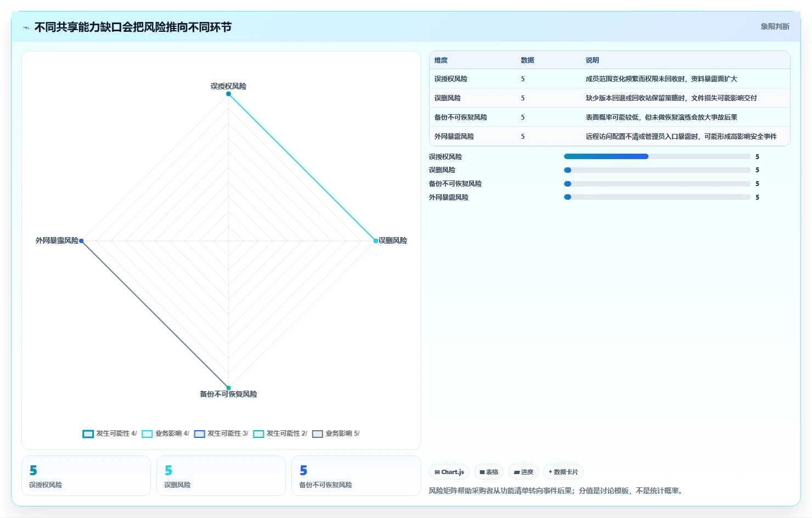812x518 pixels.
Task: Click the 表格 tag chip
Action: click(x=489, y=472)
